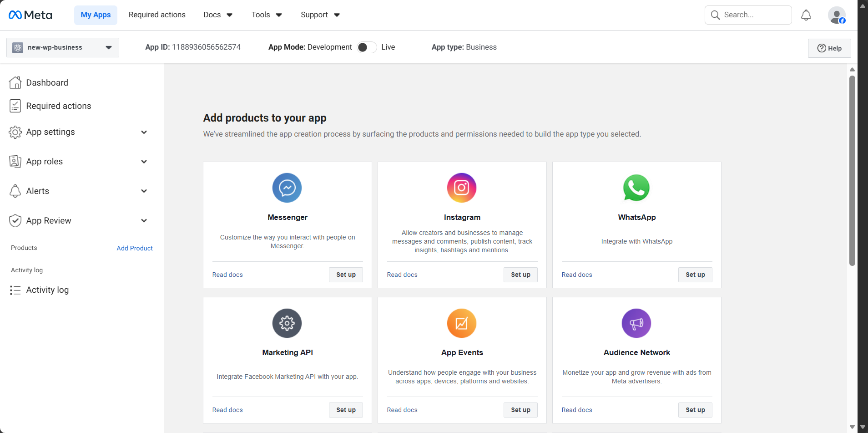Set up the WhatsApp product
Viewport: 868px width, 433px height.
(x=695, y=275)
